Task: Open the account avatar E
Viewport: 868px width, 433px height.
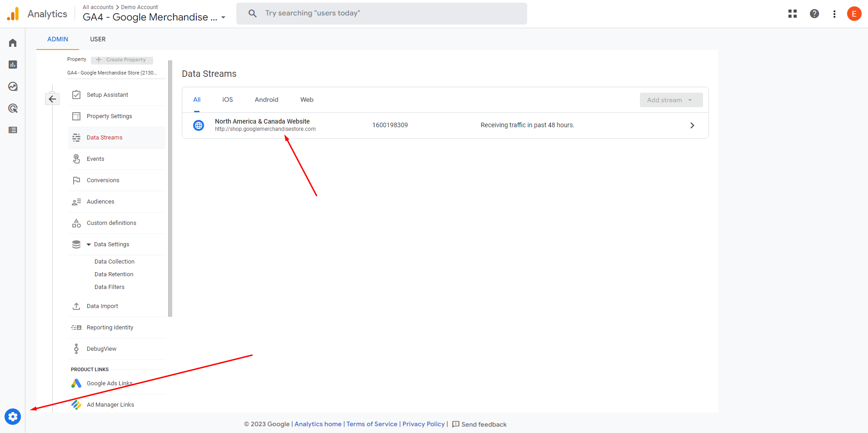Action: pos(854,14)
